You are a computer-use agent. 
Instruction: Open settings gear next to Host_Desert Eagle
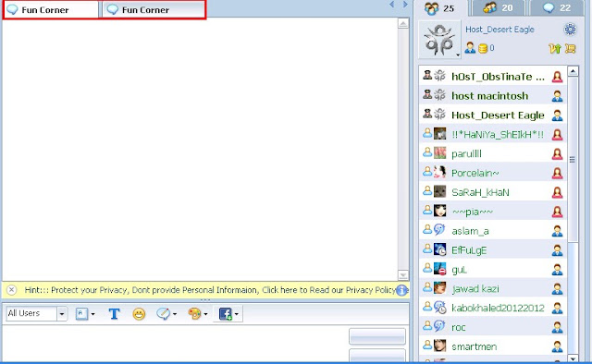[570, 30]
